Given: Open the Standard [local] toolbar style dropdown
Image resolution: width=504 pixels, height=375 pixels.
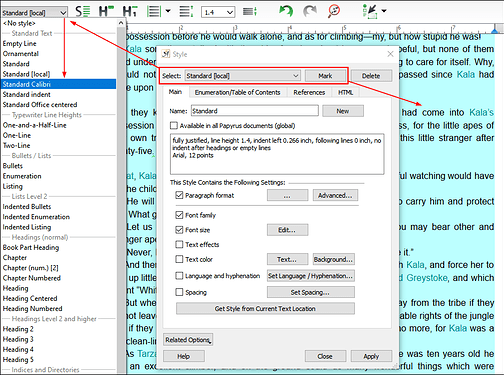Looking at the screenshot, I should click(34, 13).
